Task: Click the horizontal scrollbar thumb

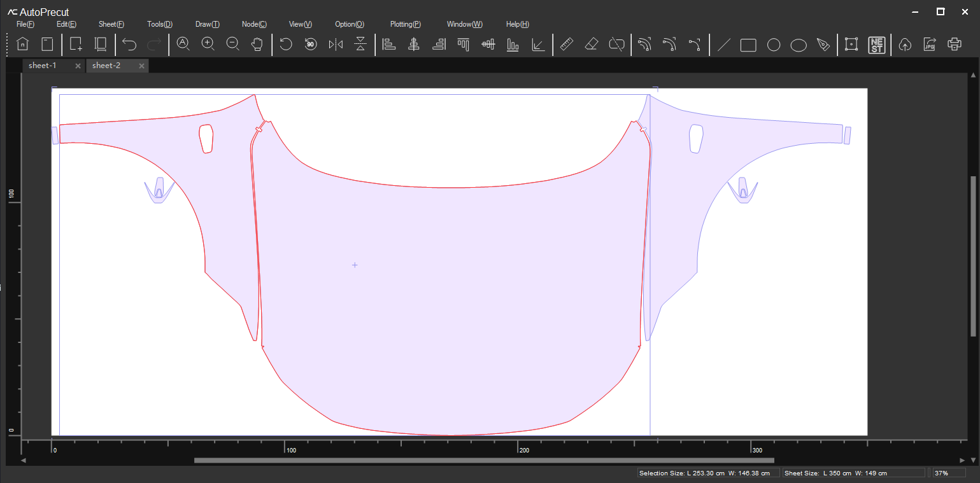Action: [484, 460]
